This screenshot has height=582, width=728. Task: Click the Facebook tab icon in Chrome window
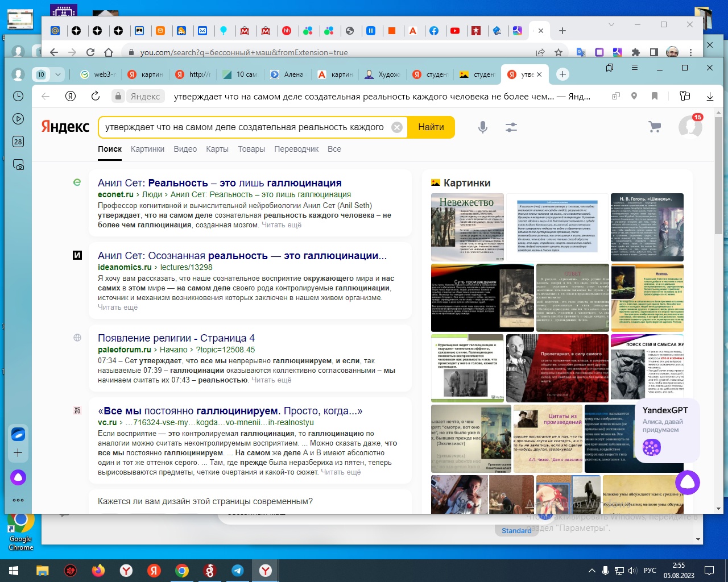pyautogui.click(x=434, y=31)
